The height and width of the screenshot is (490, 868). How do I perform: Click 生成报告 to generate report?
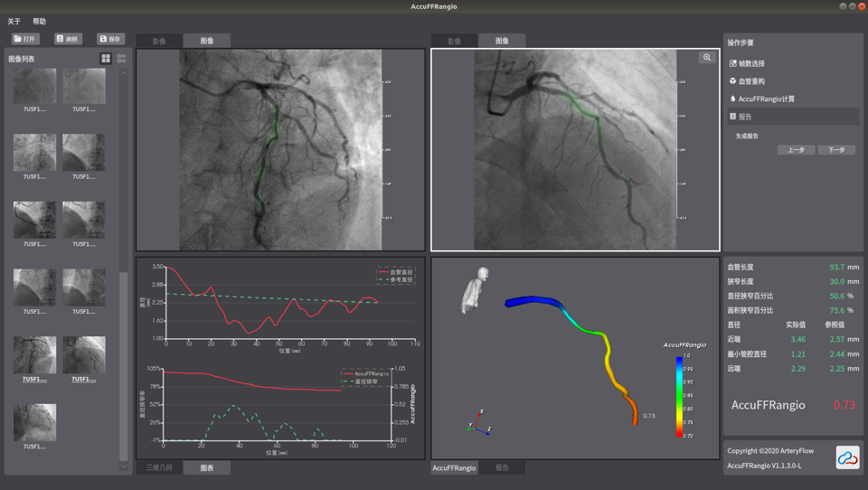coord(747,136)
